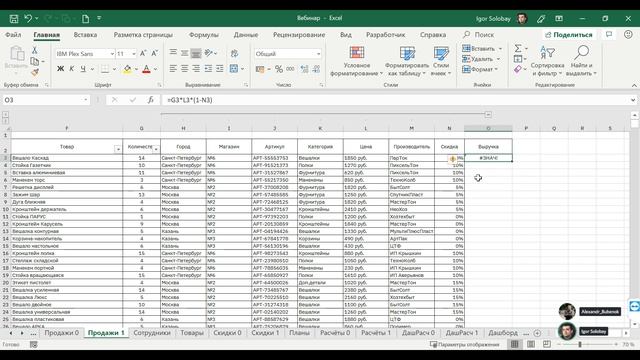Click the New document icon in title bar
Viewport: 640px width, 360px height.
85,19
